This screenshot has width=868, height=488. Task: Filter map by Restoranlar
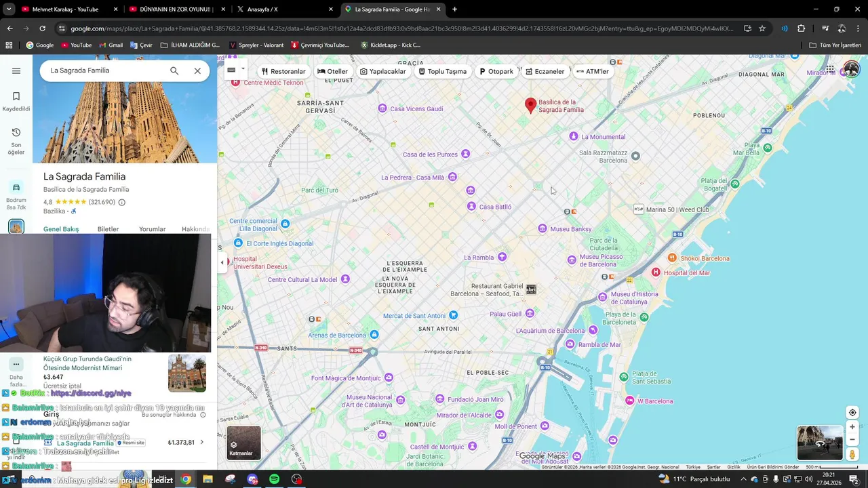283,71
